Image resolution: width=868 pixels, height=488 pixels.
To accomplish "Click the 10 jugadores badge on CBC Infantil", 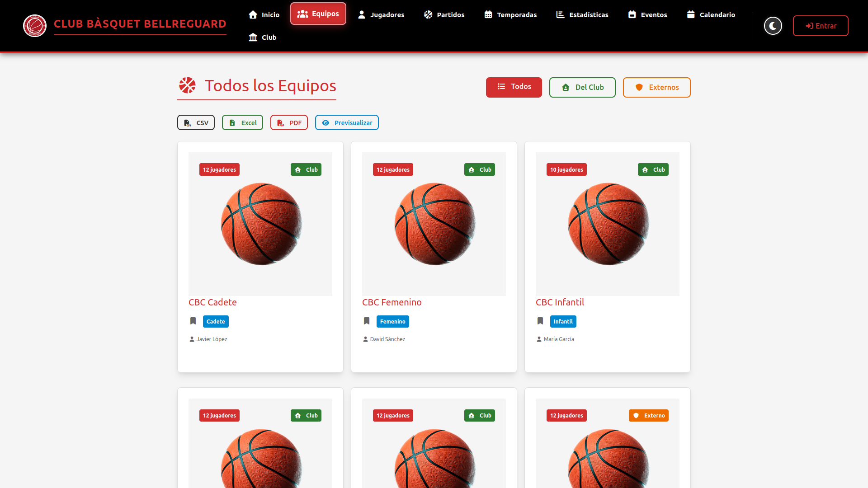I will [566, 169].
